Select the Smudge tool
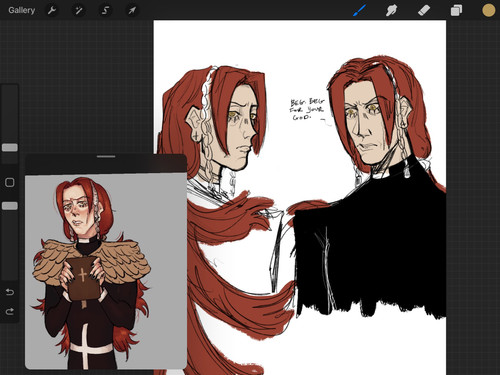The height and width of the screenshot is (375, 500). click(392, 10)
